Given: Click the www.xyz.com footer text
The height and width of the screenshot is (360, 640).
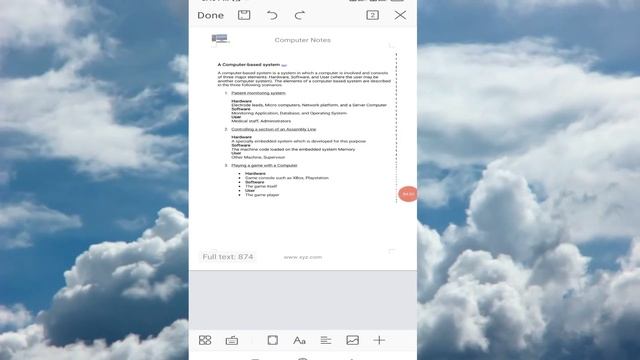Looking at the screenshot, I should [302, 257].
